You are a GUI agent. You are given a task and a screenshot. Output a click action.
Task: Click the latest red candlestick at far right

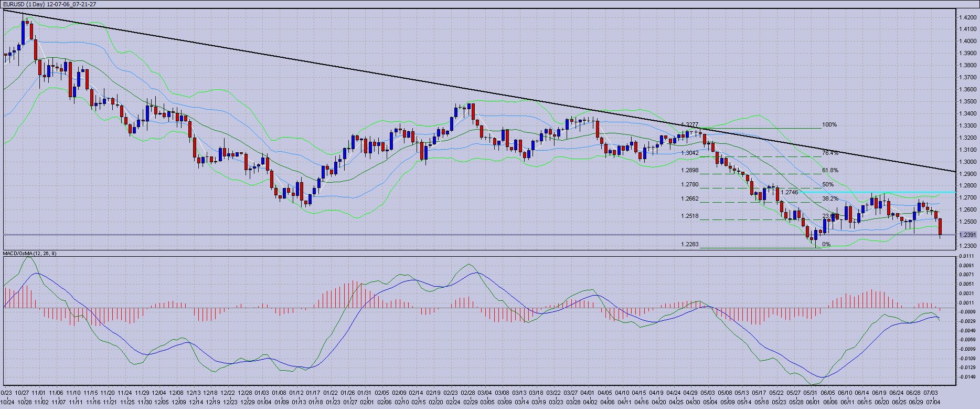[x=940, y=226]
